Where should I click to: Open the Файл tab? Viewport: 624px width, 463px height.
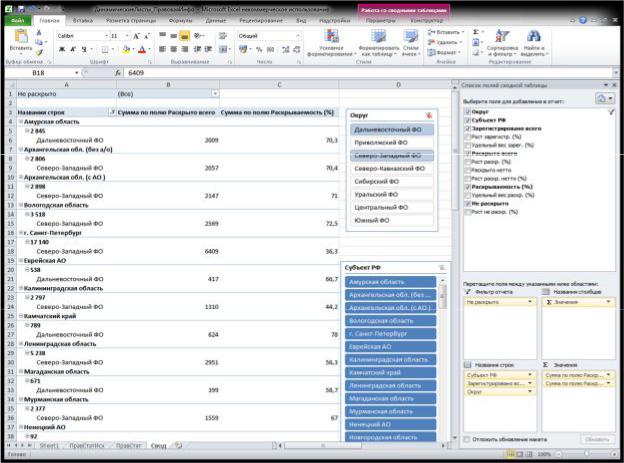tap(18, 20)
